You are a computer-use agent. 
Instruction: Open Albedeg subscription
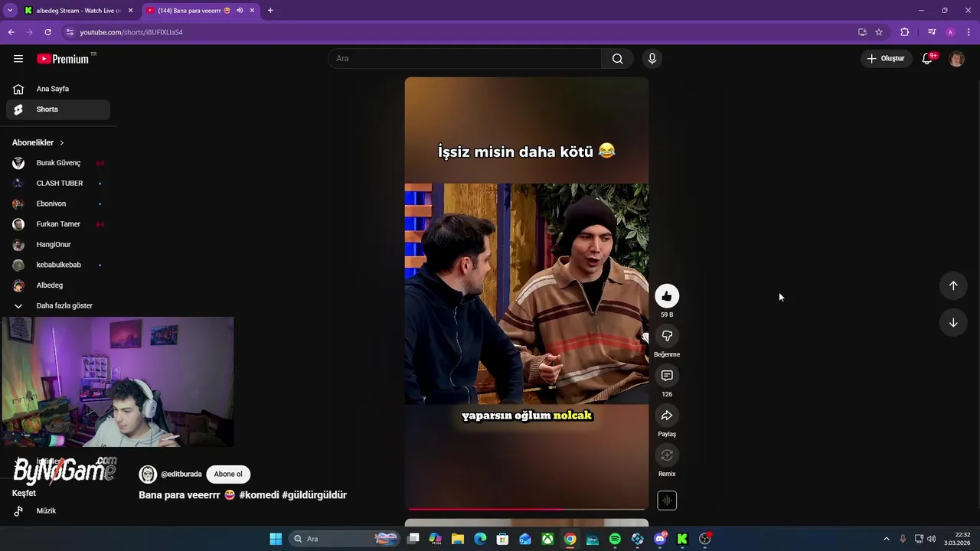(58, 285)
